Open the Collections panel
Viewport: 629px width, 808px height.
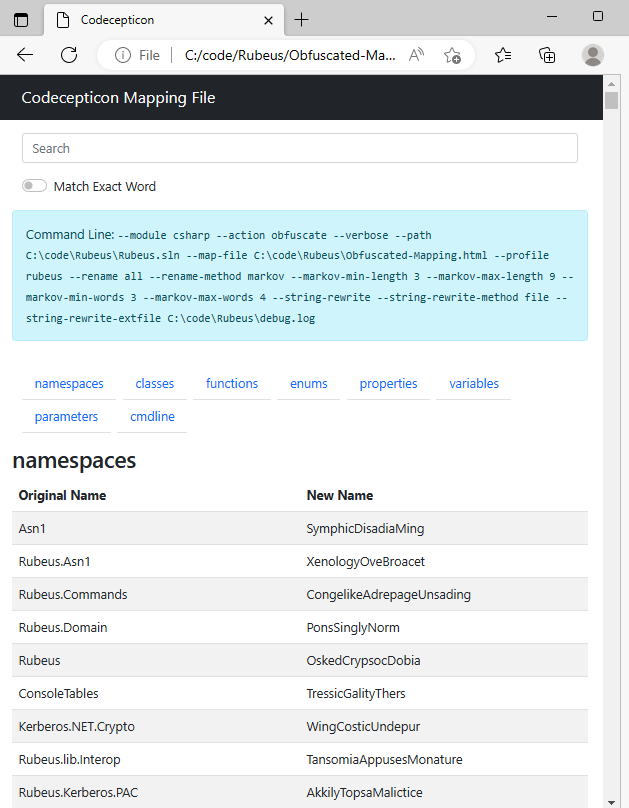coord(547,55)
